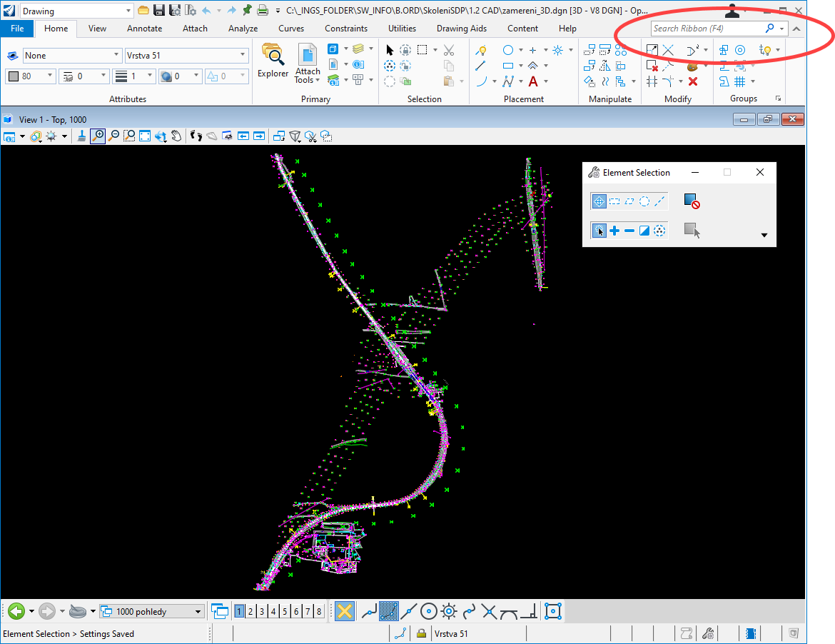Viewport: 835px width, 644px height.
Task: Open the File tab
Action: (x=17, y=29)
